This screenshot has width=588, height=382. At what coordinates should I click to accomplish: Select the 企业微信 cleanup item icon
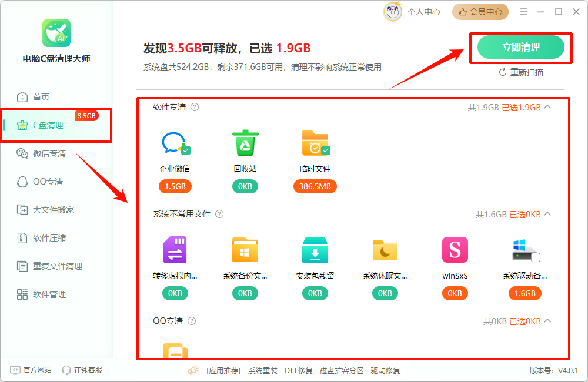[175, 142]
